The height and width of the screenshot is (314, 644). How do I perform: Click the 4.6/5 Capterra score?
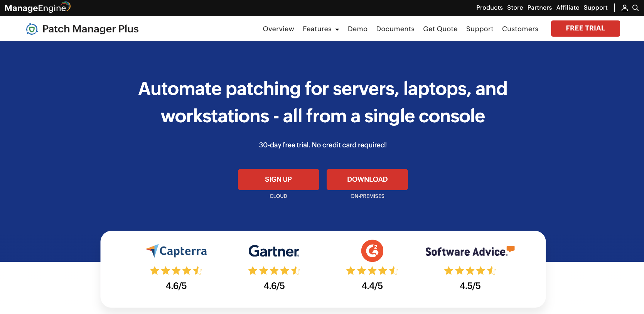click(x=176, y=286)
